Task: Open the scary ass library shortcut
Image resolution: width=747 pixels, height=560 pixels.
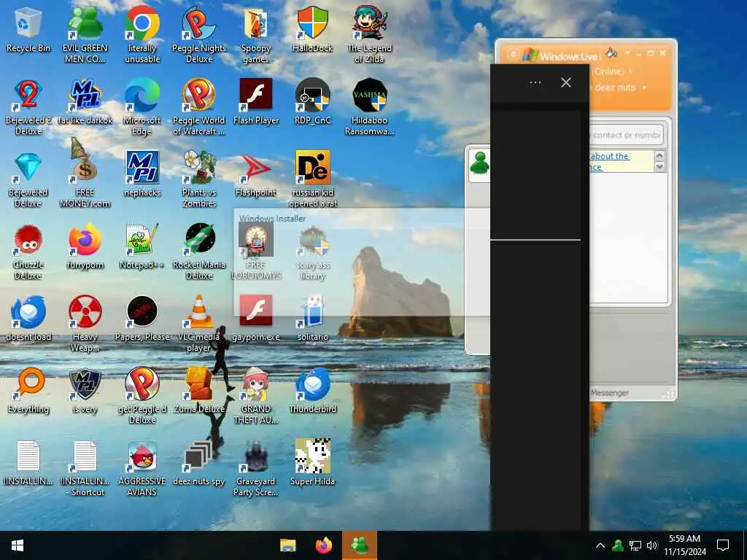Action: (312, 251)
